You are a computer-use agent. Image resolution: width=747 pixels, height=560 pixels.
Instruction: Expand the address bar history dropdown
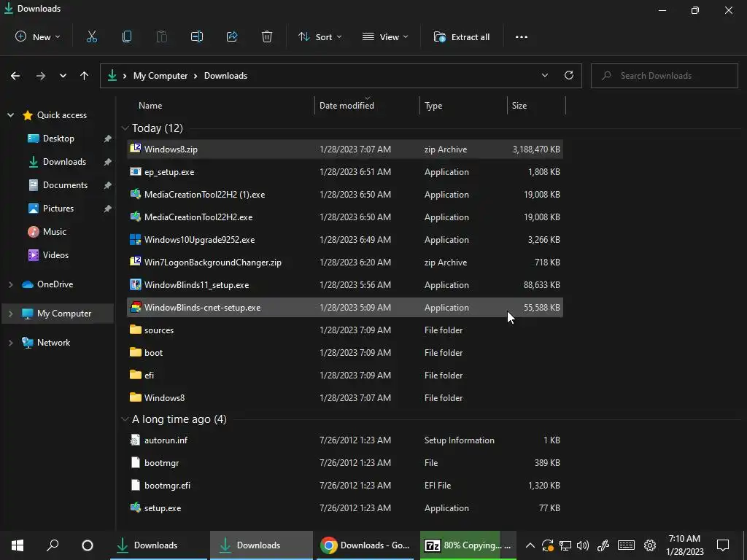pyautogui.click(x=544, y=75)
